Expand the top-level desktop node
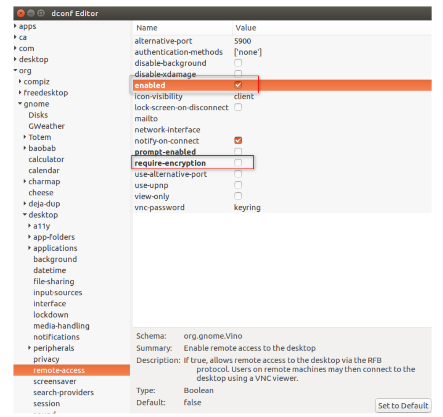This screenshot has height=417, width=443. (x=15, y=59)
